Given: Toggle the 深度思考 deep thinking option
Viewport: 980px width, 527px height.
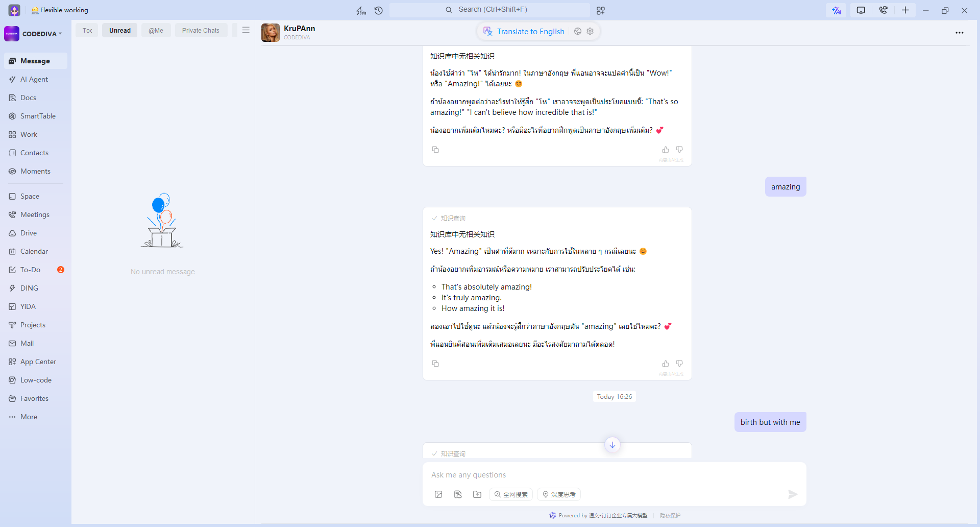Looking at the screenshot, I should [559, 494].
